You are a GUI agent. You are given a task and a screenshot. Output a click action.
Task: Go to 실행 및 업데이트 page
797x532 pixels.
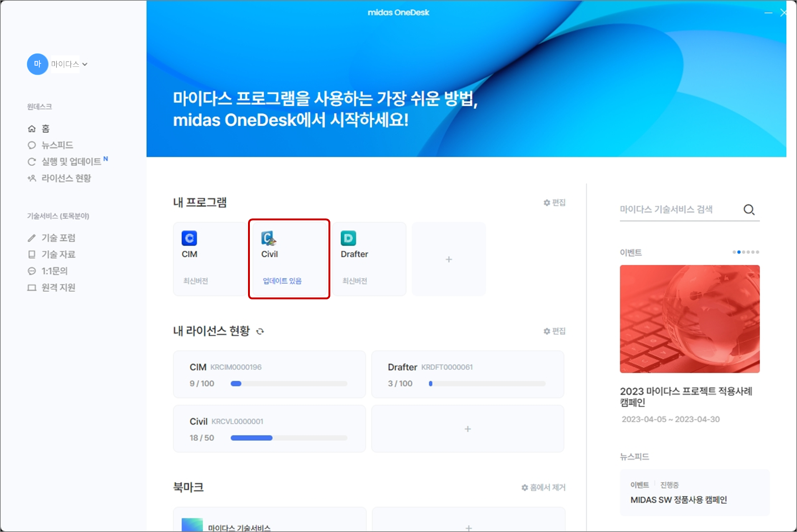tap(68, 162)
